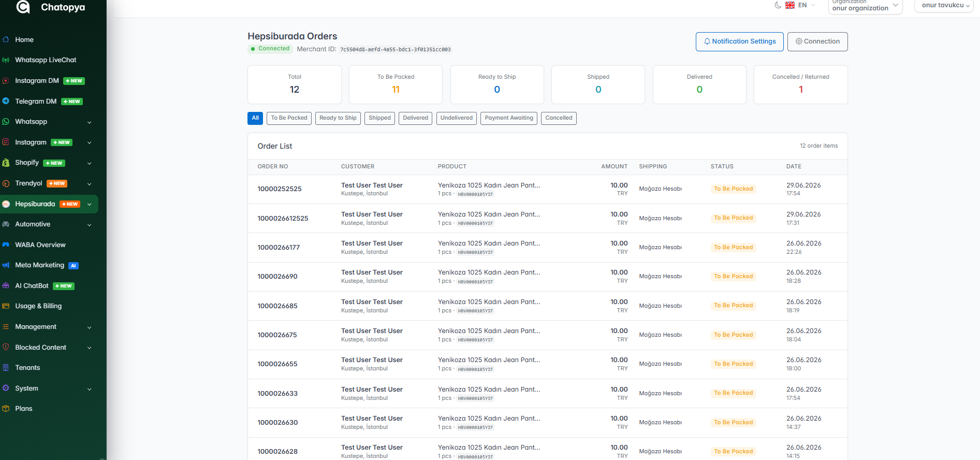Open the EN language dropdown
The image size is (980, 460).
point(800,5)
